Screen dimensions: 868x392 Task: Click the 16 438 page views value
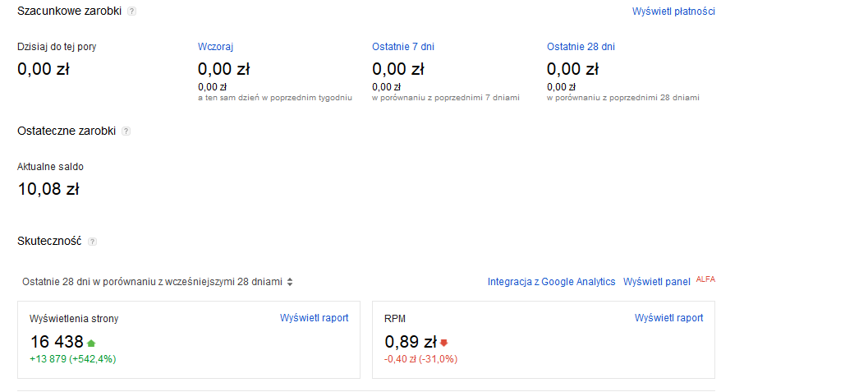coord(57,342)
